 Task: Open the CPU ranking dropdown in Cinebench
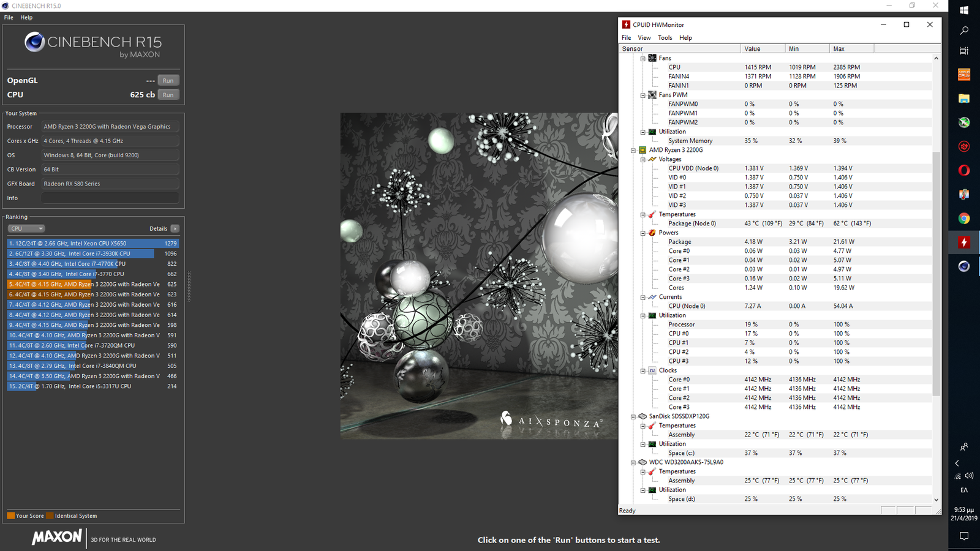[x=26, y=228]
